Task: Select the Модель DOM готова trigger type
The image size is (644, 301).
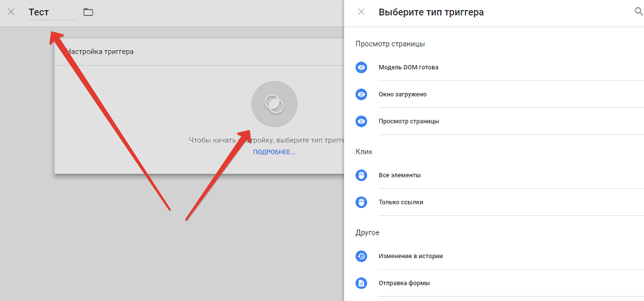Action: [x=409, y=67]
